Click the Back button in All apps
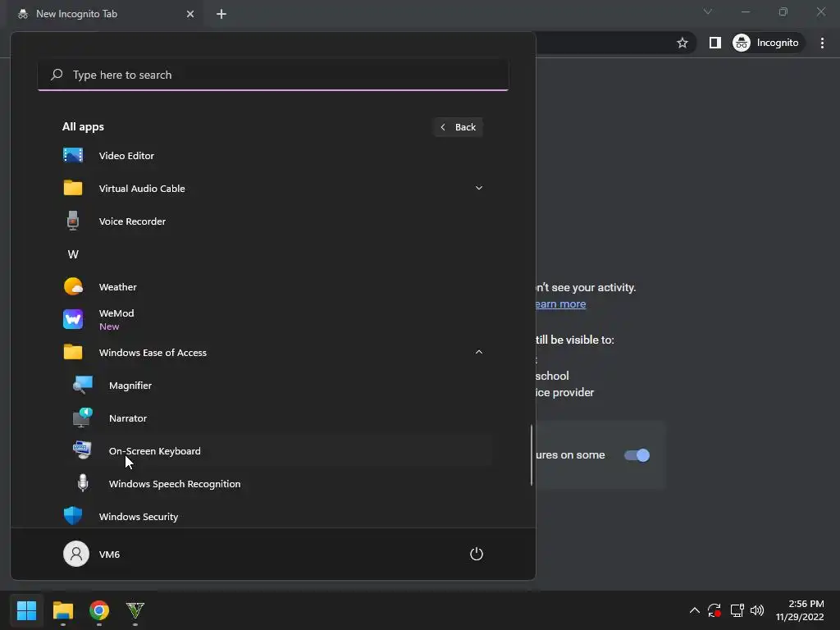 point(458,127)
